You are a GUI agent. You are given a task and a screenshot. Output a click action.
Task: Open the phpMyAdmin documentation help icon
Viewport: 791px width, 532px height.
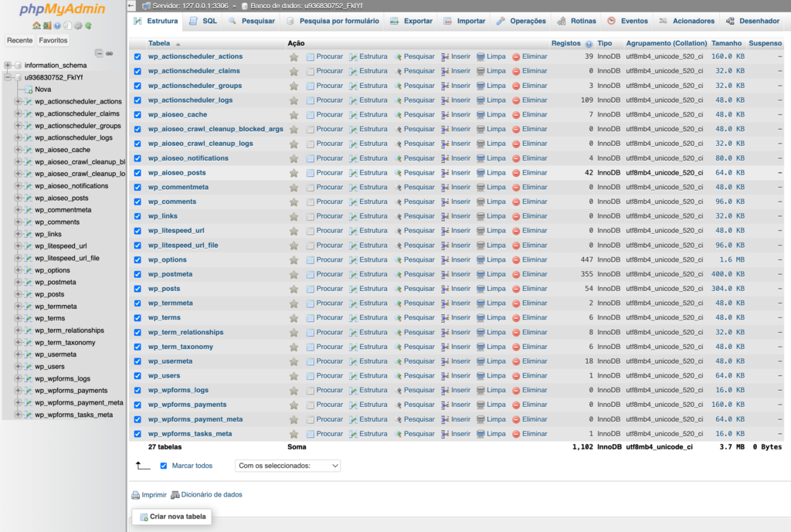(x=57, y=25)
